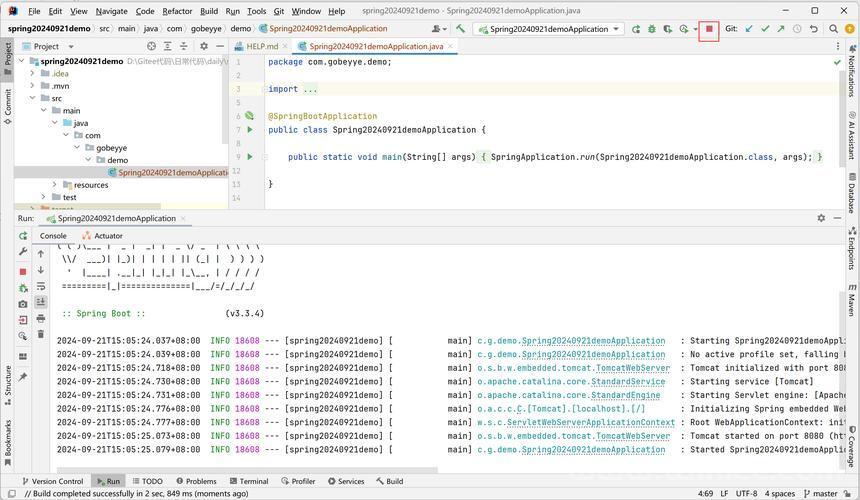Open the run configuration dropdown
Viewport: 860px width, 500px height.
point(549,29)
